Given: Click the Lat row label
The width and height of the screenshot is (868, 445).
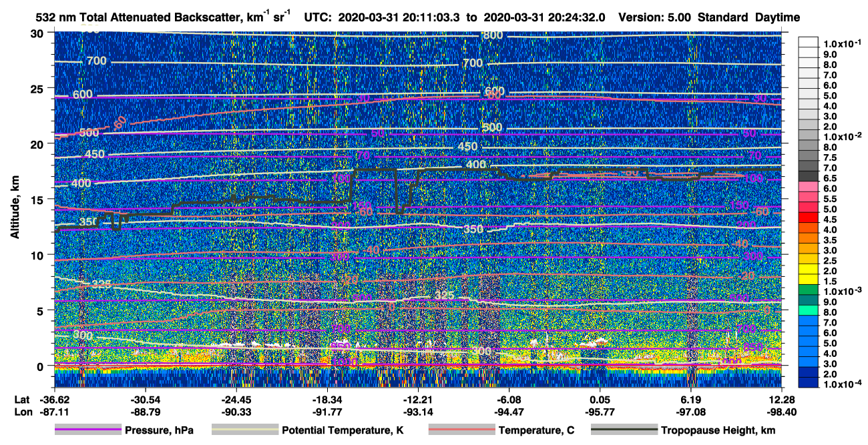Looking at the screenshot, I should 21,399.
